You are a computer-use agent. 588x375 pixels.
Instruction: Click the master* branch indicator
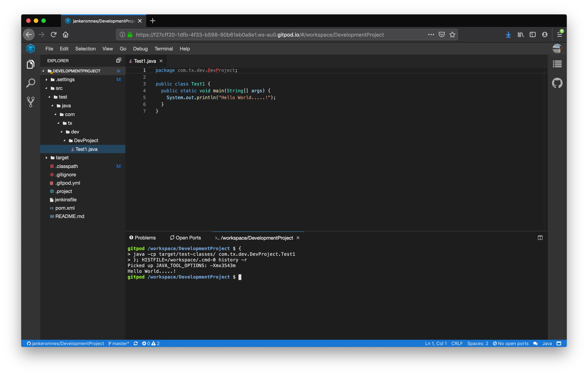119,343
